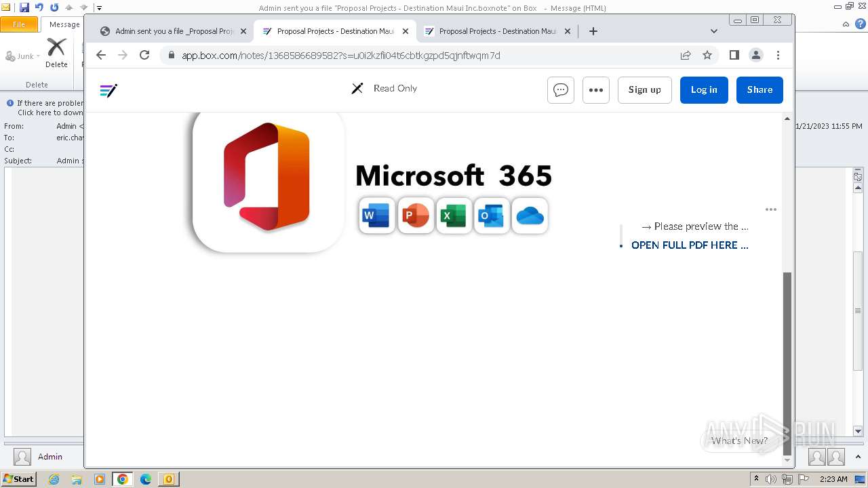The image size is (868, 488).
Task: Open Outlook from the taskbar
Action: point(168,479)
